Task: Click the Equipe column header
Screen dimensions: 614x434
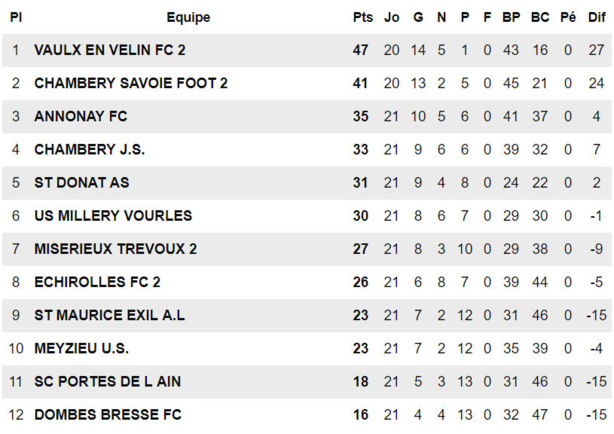Action: 188,17
